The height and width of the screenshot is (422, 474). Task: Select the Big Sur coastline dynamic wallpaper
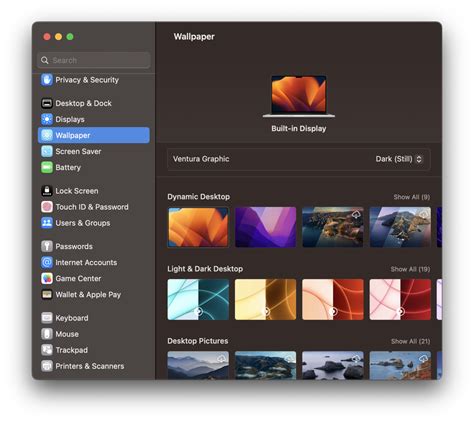(333, 227)
